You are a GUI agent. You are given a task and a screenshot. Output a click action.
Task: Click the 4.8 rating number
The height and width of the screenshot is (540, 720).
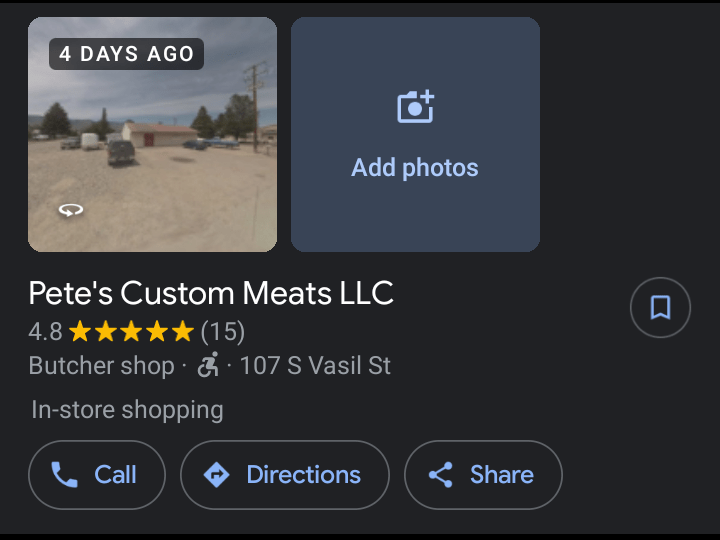45,332
